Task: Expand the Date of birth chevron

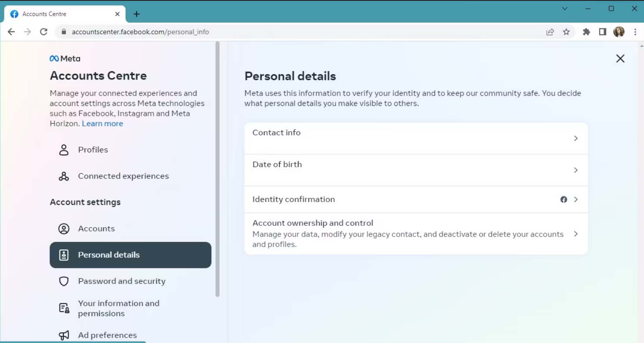Action: 576,170
